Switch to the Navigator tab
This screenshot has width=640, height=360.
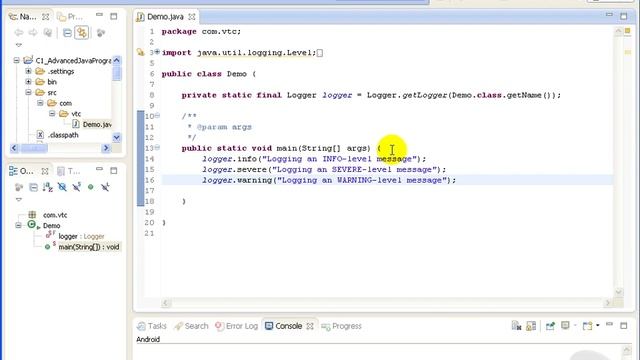[23, 17]
